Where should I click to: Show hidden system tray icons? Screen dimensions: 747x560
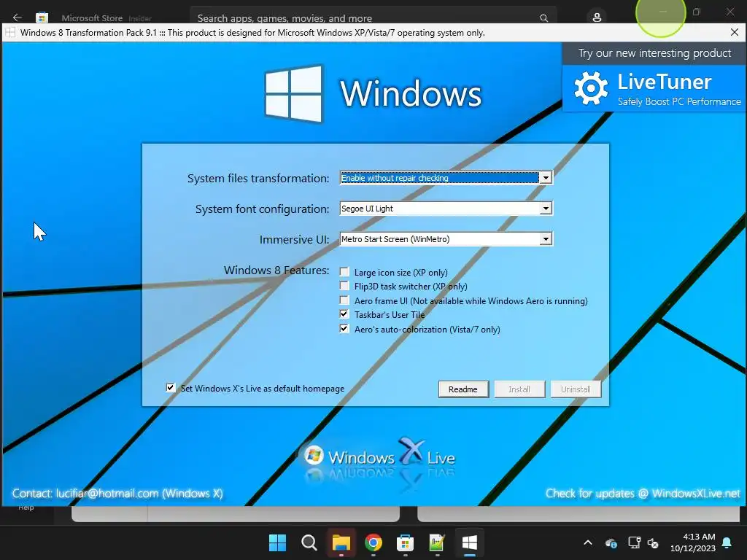[588, 542]
